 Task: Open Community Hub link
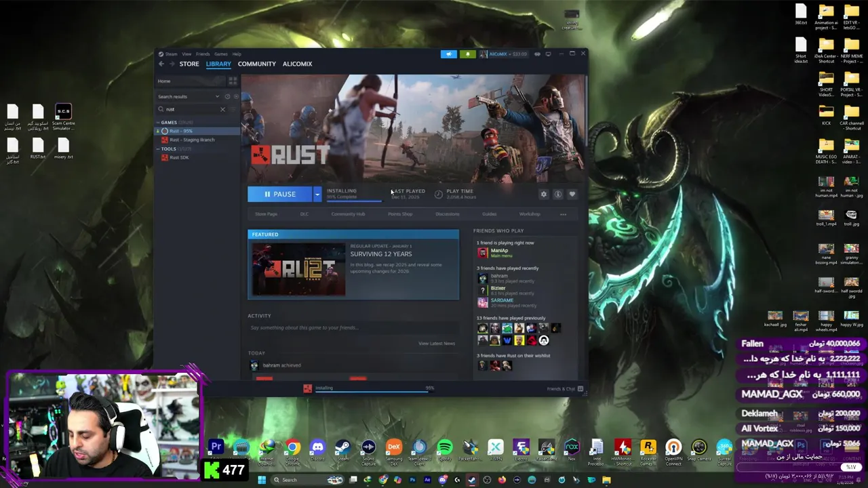(x=348, y=214)
